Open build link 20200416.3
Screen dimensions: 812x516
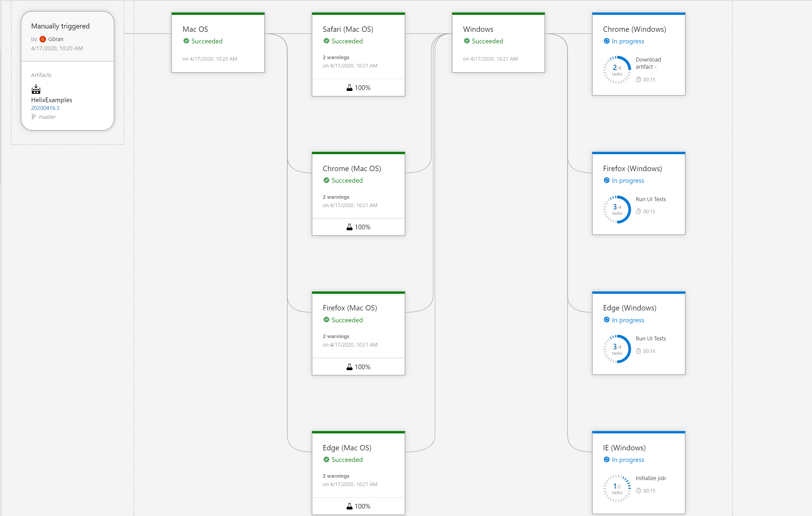click(x=45, y=108)
